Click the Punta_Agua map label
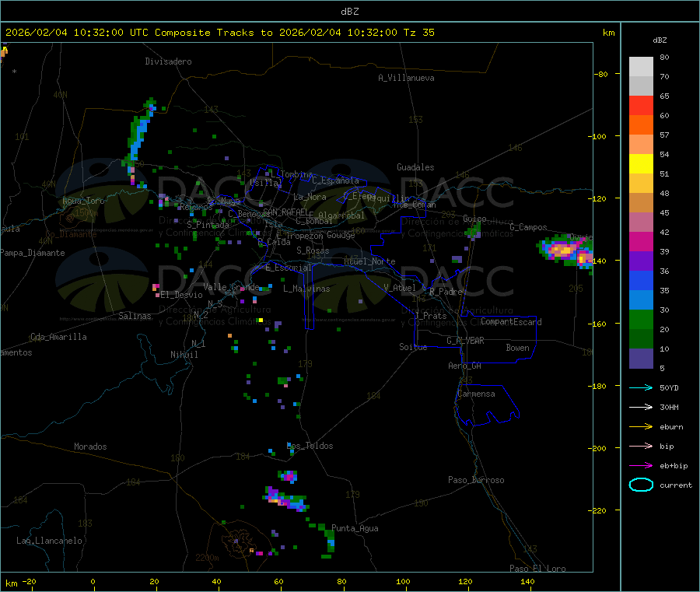Viewport: 700px width, 592px height. click(x=355, y=528)
